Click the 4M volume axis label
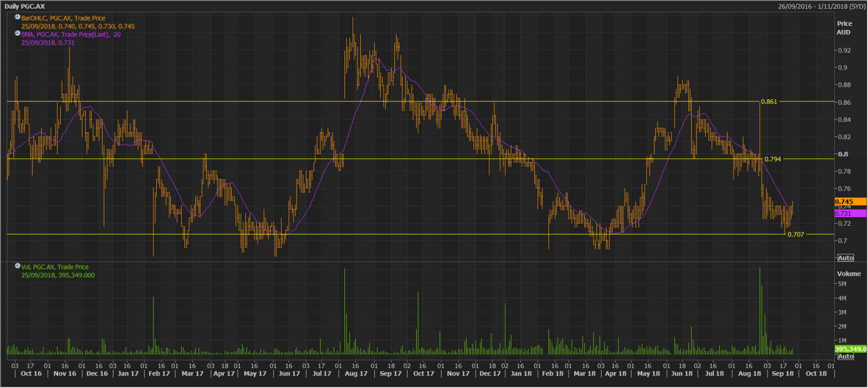This screenshot has width=868, height=388. 842,298
